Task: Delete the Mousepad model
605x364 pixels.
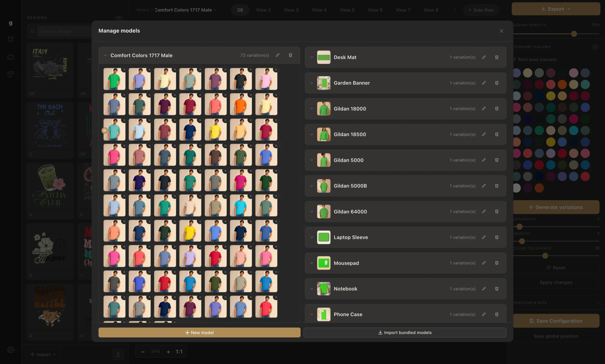Action: click(497, 263)
